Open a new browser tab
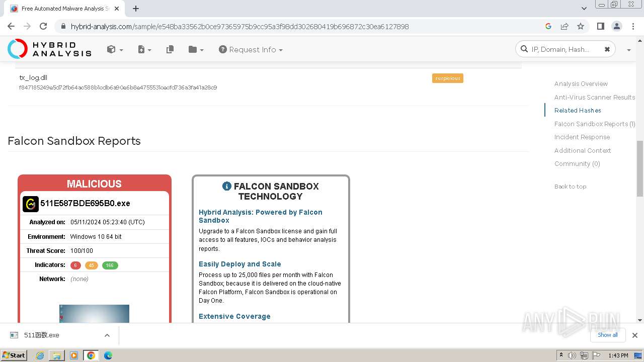644x362 pixels. pyautogui.click(x=136, y=9)
